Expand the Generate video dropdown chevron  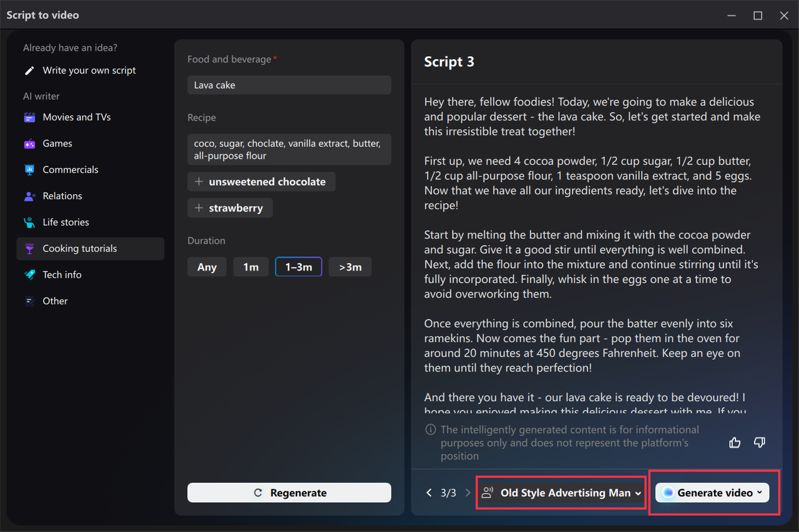pyautogui.click(x=760, y=492)
